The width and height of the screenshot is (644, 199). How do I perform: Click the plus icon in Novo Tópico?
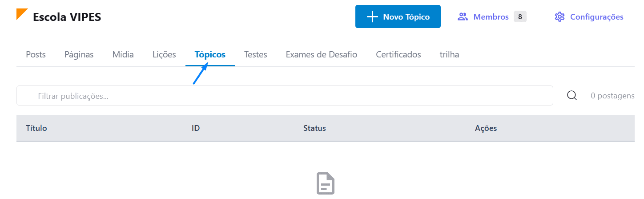(x=372, y=17)
